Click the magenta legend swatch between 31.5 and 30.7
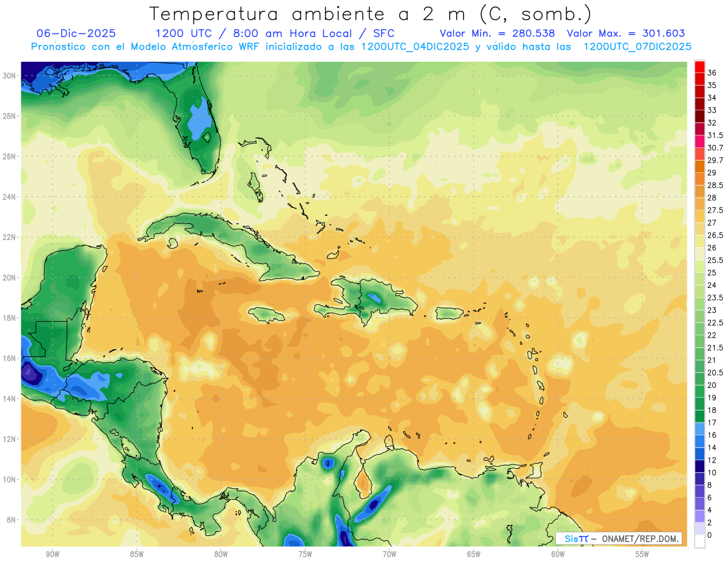This screenshot has height=562, width=728. (699, 141)
